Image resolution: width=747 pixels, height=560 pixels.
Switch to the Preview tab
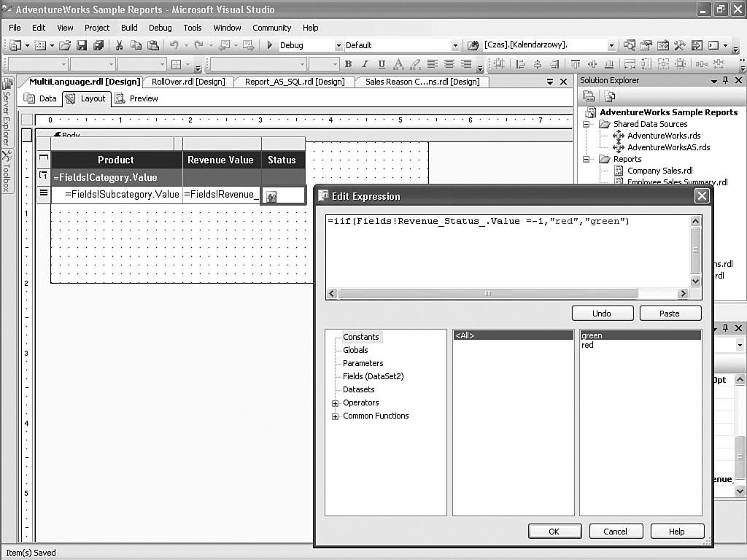coord(137,98)
